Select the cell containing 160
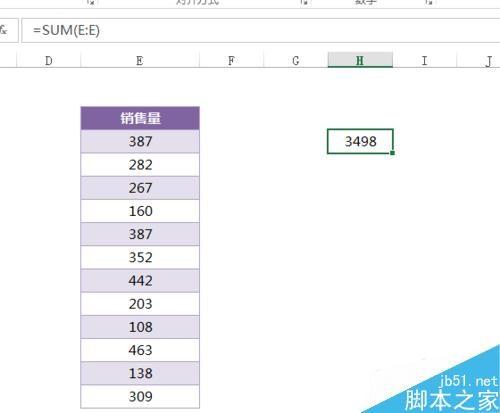Screen dimensions: 500x413 tap(140, 211)
